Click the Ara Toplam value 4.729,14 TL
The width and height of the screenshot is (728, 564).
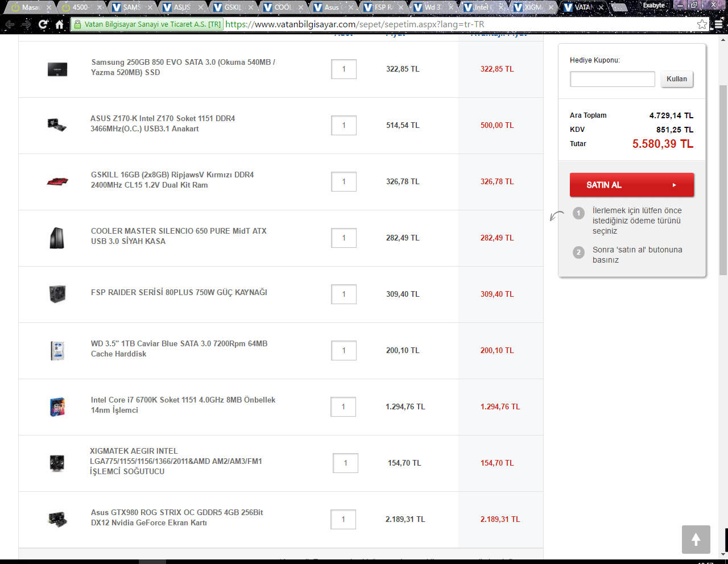[x=671, y=115]
